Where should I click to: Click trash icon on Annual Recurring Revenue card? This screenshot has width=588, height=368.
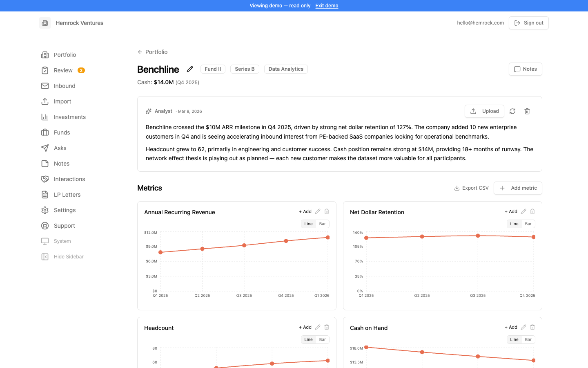(327, 211)
